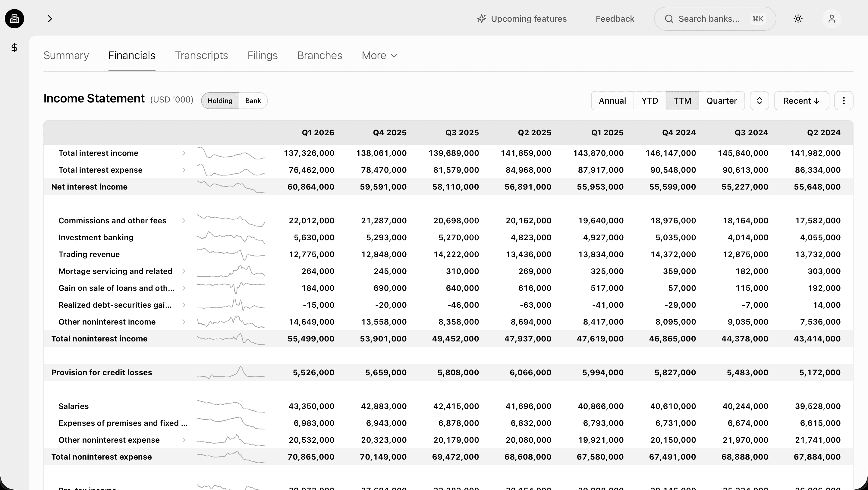This screenshot has width=868, height=490.
Task: Expand the sidebar with the chevron arrow
Action: [x=50, y=19]
